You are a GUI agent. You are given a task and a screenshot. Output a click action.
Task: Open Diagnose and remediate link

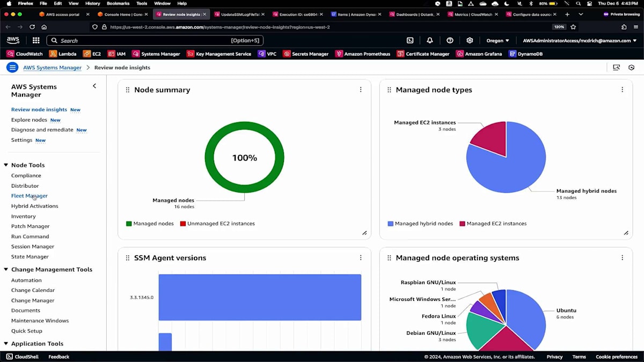(x=42, y=130)
